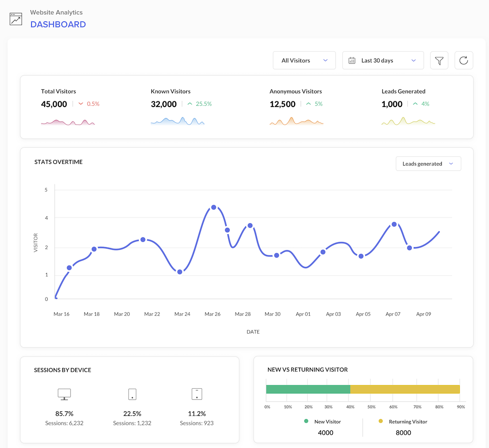Click the Anonymous Visitors count link

[282, 104]
